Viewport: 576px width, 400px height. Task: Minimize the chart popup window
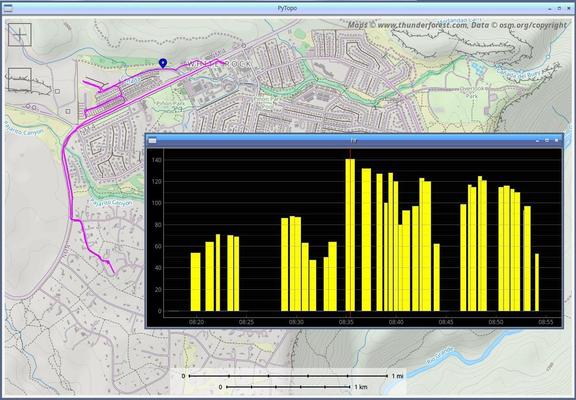(537, 140)
